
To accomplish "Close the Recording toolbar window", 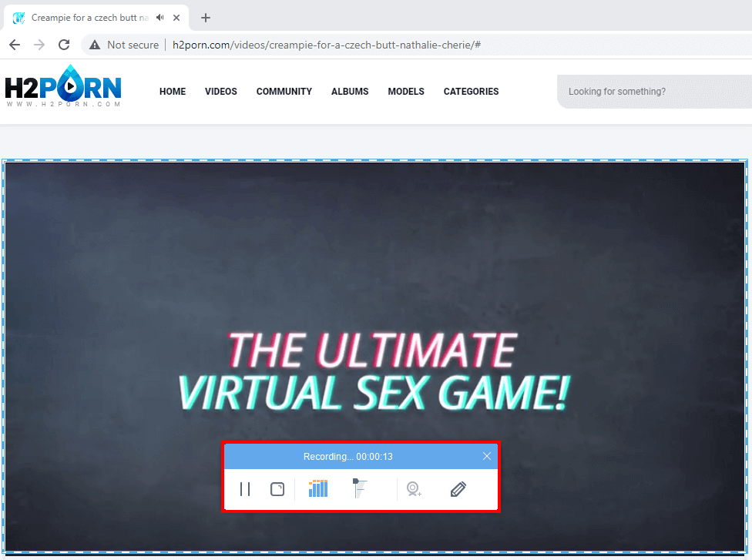I will click(487, 456).
